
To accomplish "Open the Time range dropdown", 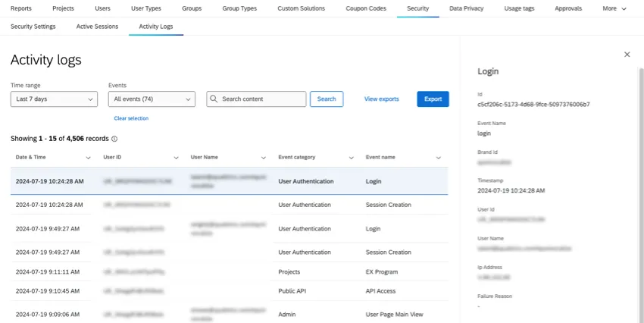I will pyautogui.click(x=54, y=99).
